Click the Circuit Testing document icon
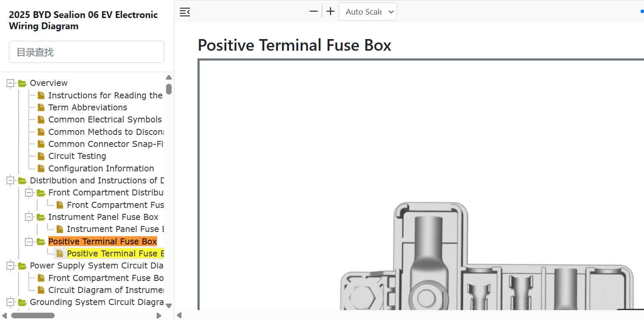Screen dimensions: 644x320 pyautogui.click(x=41, y=156)
